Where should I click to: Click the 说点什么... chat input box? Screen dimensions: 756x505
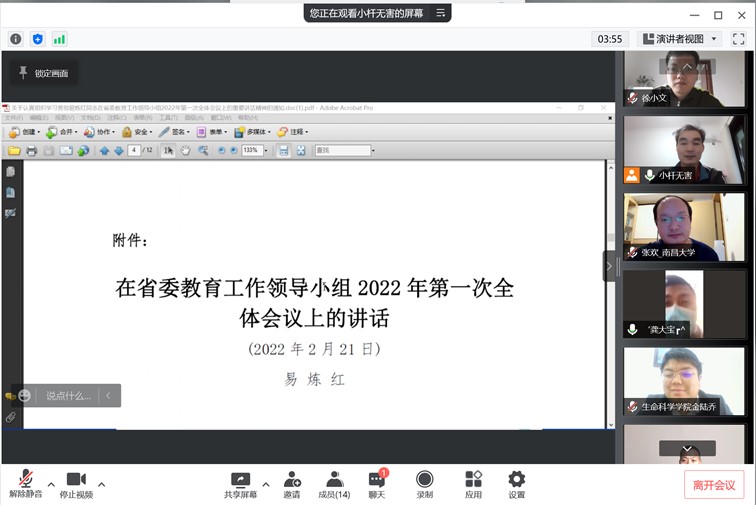click(x=68, y=396)
